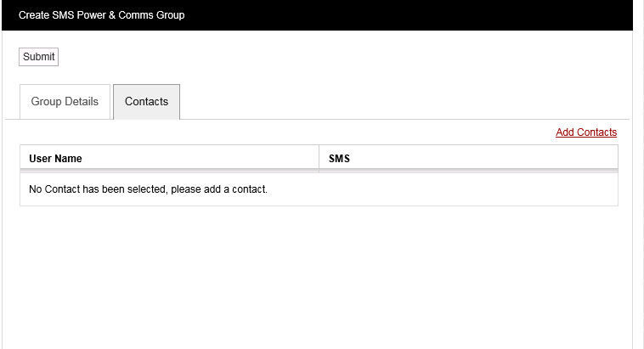Open Group Details to edit group info
The image size is (644, 349).
pos(65,102)
